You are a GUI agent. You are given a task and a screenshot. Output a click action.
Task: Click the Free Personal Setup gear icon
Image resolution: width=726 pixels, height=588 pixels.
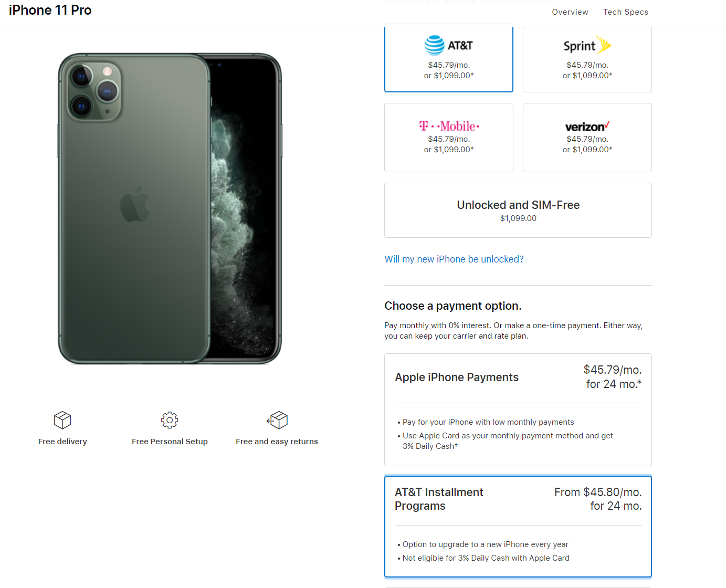170,420
